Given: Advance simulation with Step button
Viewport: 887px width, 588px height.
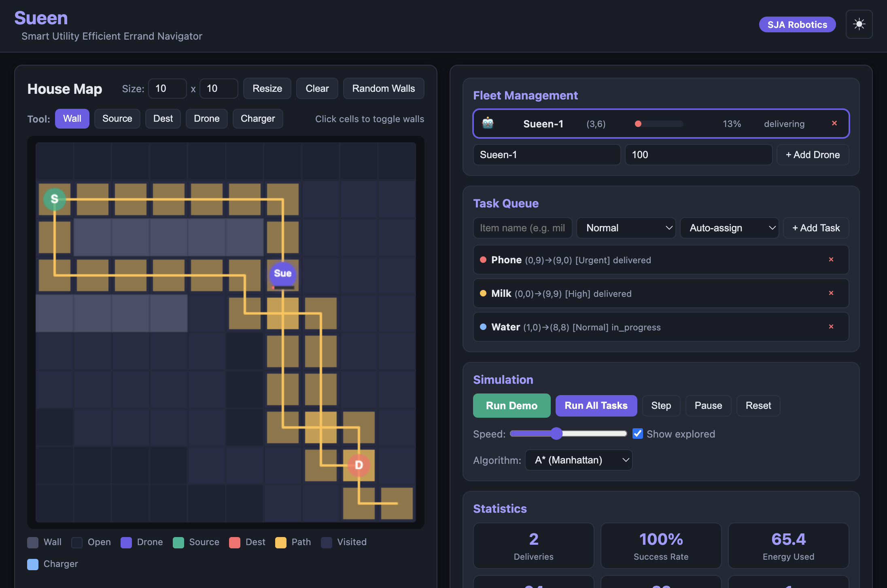Looking at the screenshot, I should pos(661,406).
